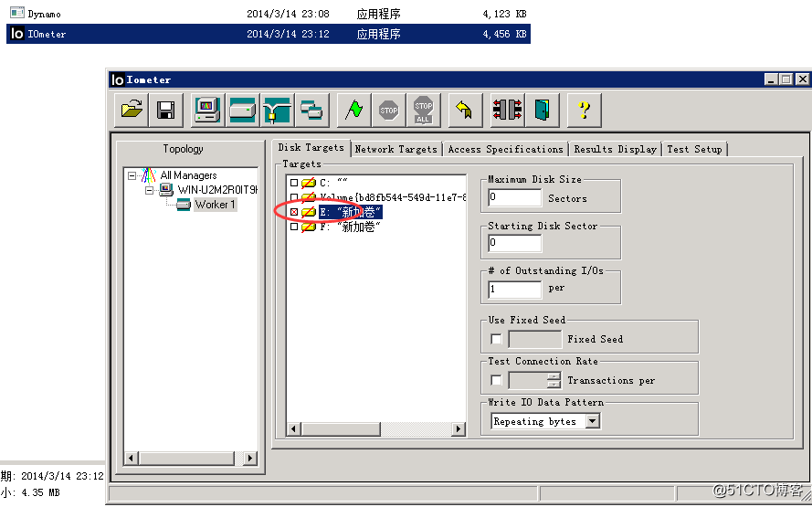Save test configuration with floppy icon

coord(165,110)
